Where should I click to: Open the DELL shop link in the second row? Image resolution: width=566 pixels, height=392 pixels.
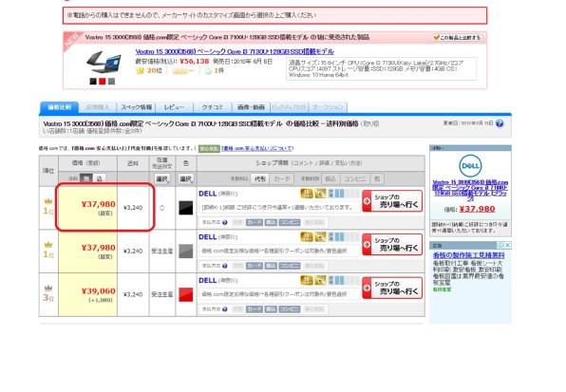pos(208,237)
